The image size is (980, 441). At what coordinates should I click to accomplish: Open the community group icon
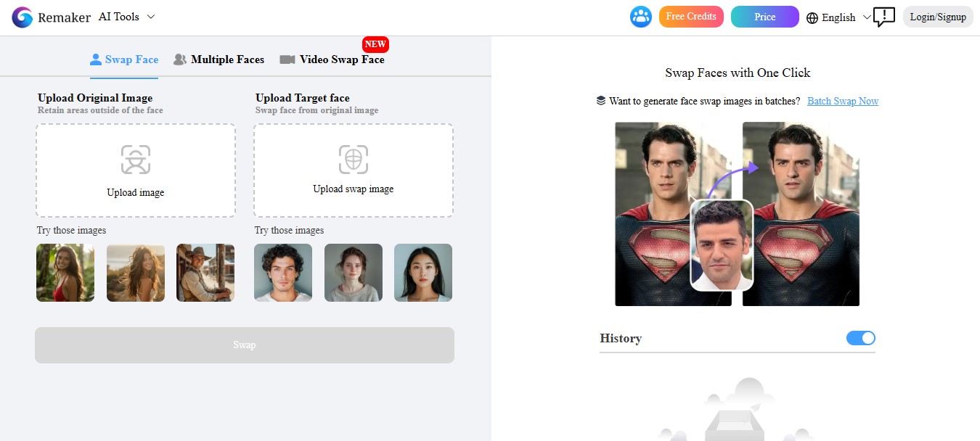click(641, 17)
